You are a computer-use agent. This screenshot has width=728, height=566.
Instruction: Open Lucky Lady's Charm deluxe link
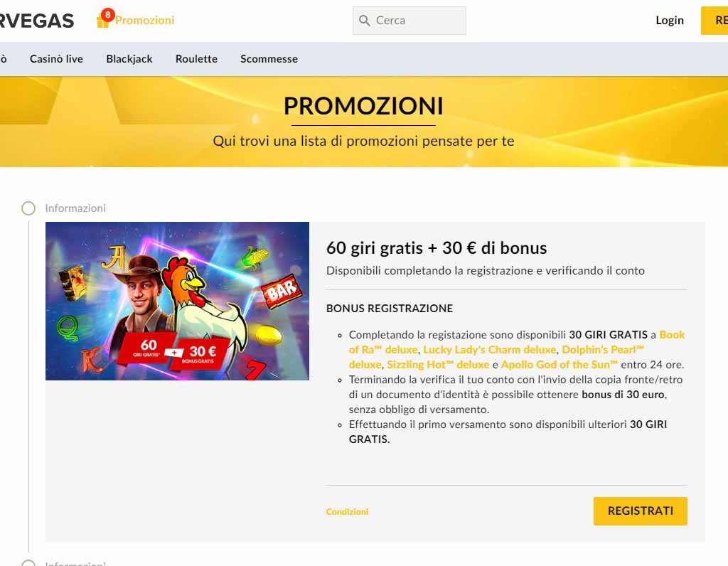click(x=489, y=350)
